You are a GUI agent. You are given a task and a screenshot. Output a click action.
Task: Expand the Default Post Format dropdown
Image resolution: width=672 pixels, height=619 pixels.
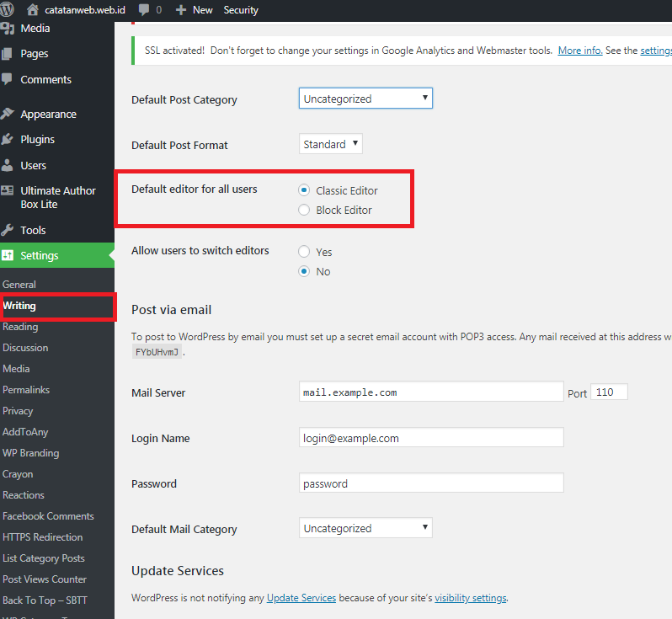[331, 144]
